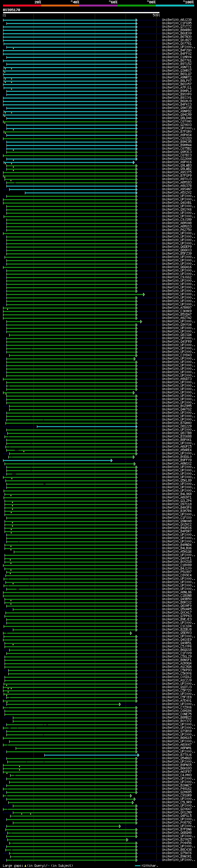The width and height of the screenshot is (197, 868).
Task: Click the UniRef100_Q91YK6 entry
Action: point(177,210)
